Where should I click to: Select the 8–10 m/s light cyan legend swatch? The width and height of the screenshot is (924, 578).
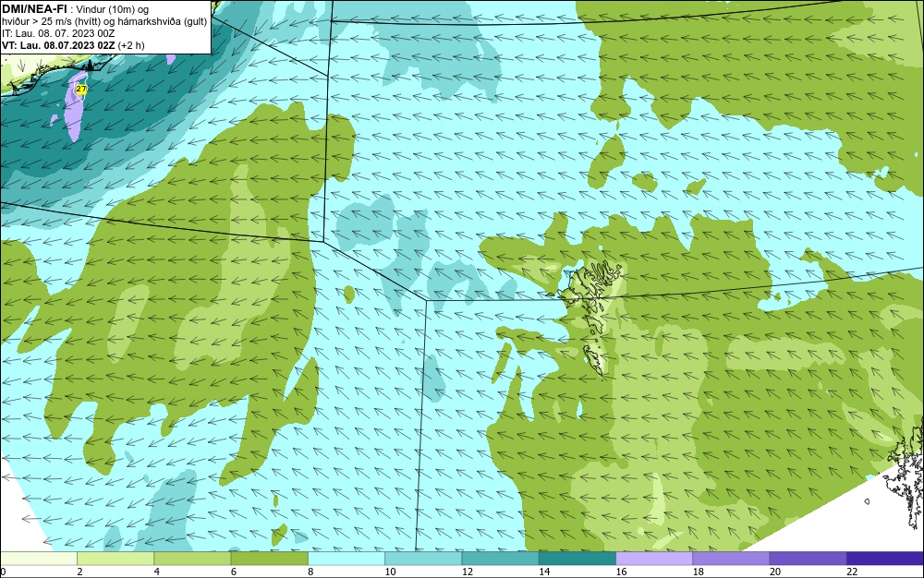[x=346, y=558]
